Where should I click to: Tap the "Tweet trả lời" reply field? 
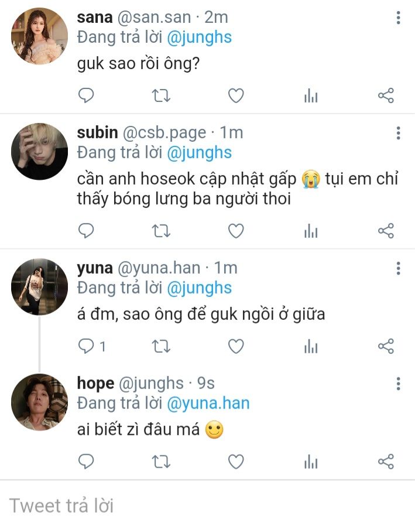coord(207,506)
